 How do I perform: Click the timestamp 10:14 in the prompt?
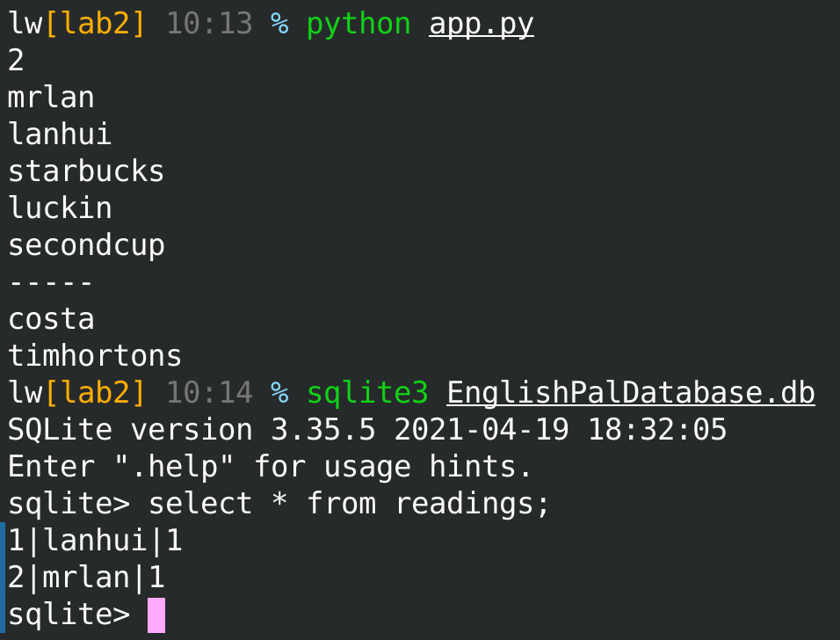[209, 393]
